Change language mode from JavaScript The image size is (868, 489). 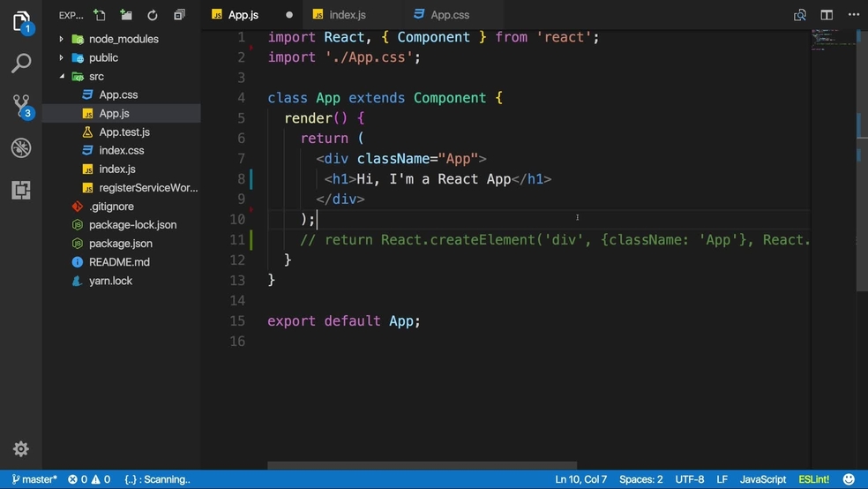click(x=762, y=479)
